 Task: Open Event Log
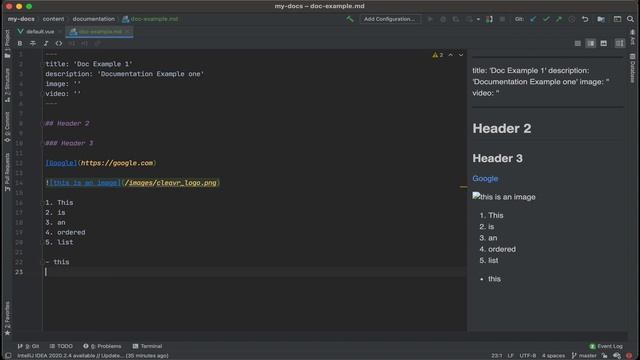[606, 346]
